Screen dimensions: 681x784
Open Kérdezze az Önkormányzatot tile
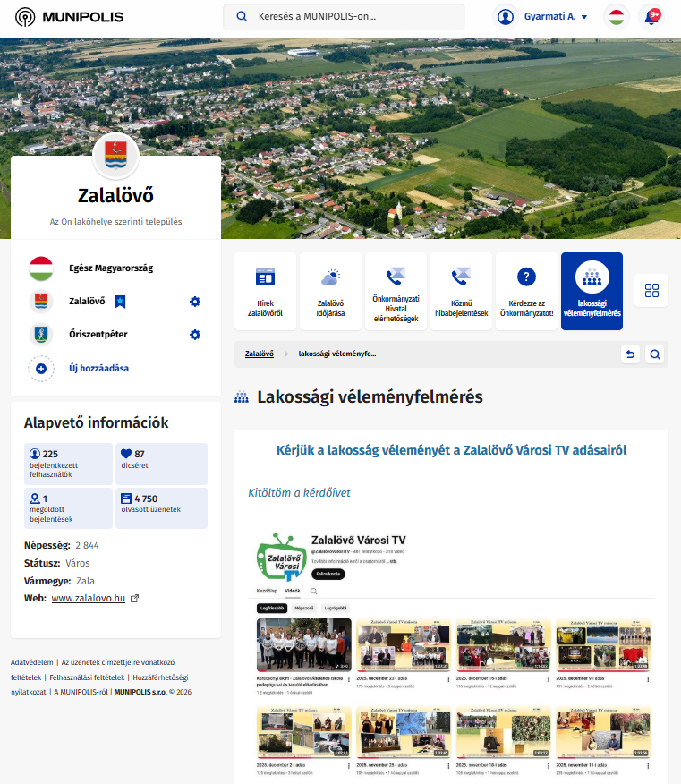click(x=526, y=291)
